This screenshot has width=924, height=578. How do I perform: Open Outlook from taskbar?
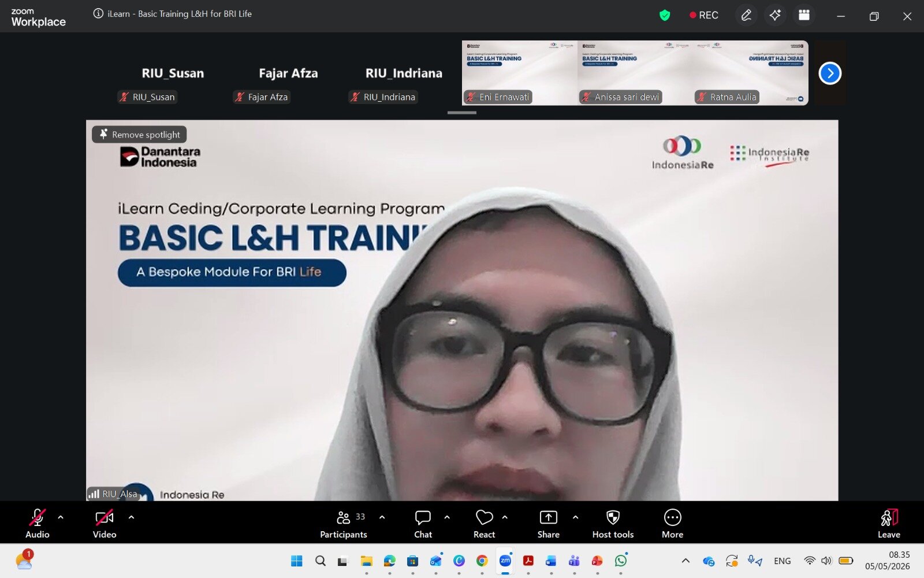point(435,561)
